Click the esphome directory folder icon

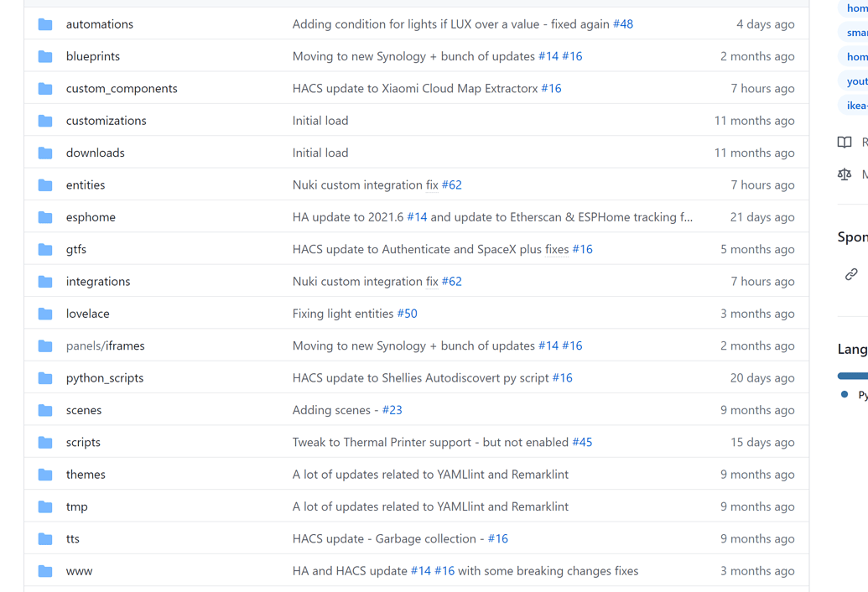[x=44, y=216]
